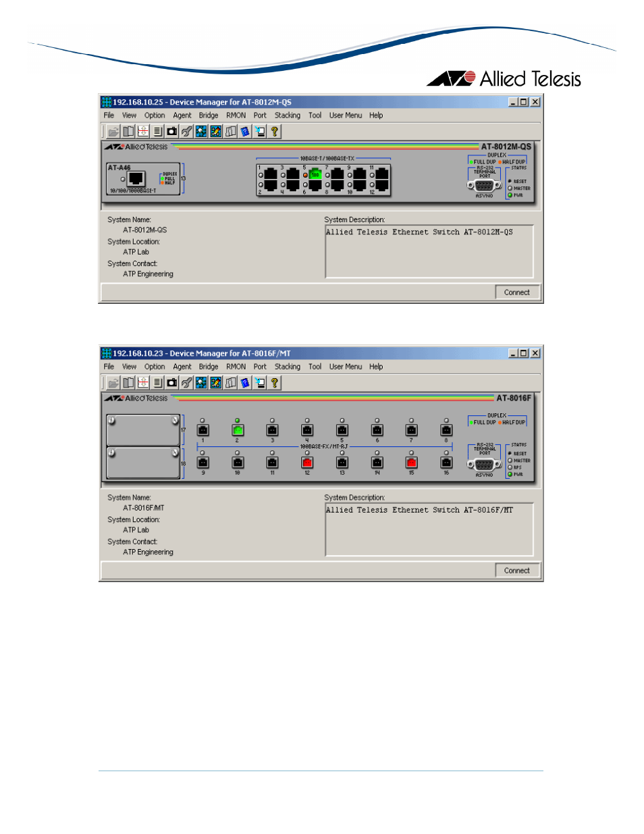The height and width of the screenshot is (834, 644).
Task: Click open-folder toolbar icon in AT-8012M-QS window
Action: [x=113, y=132]
